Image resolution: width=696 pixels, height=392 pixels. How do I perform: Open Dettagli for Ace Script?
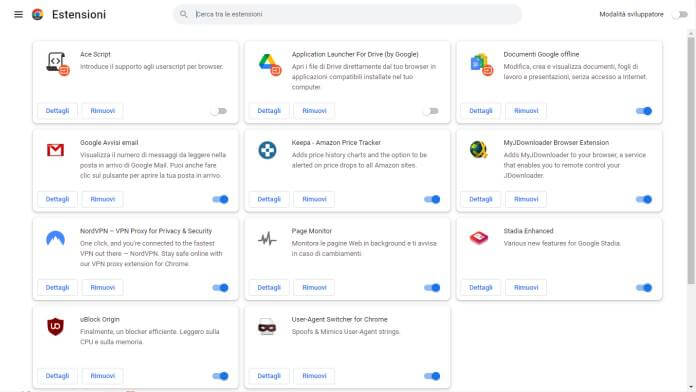57,111
